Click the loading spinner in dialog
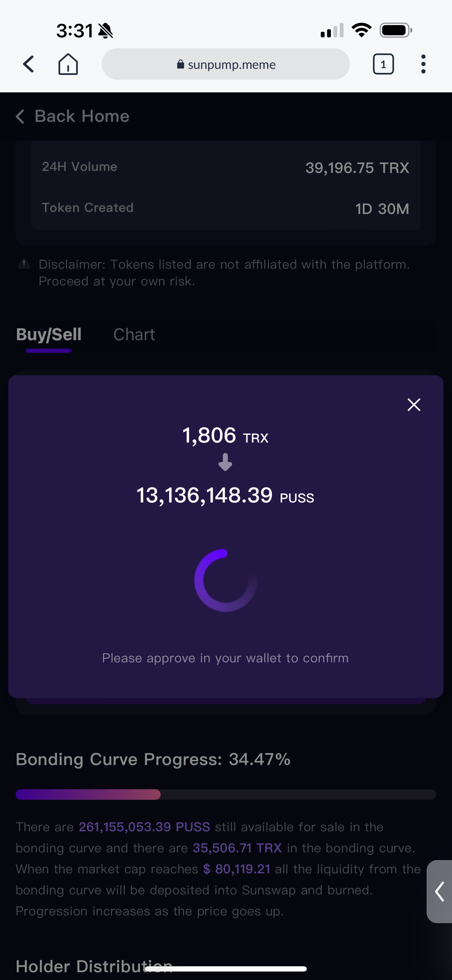This screenshot has width=452, height=980. tap(225, 580)
